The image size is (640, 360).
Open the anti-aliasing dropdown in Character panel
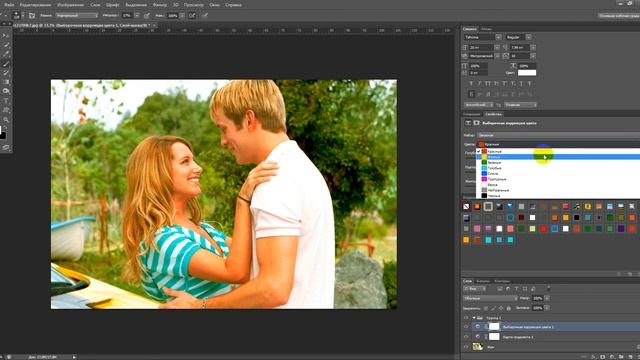pyautogui.click(x=520, y=105)
